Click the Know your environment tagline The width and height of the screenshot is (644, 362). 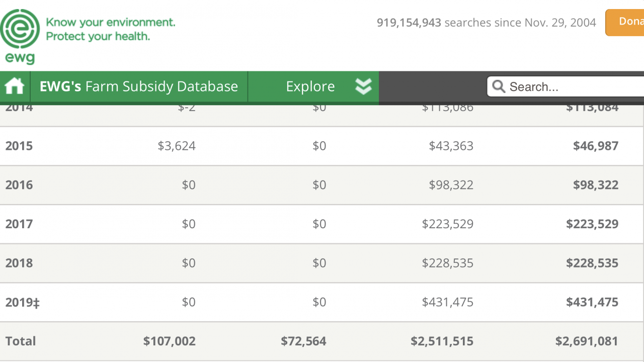pyautogui.click(x=111, y=29)
